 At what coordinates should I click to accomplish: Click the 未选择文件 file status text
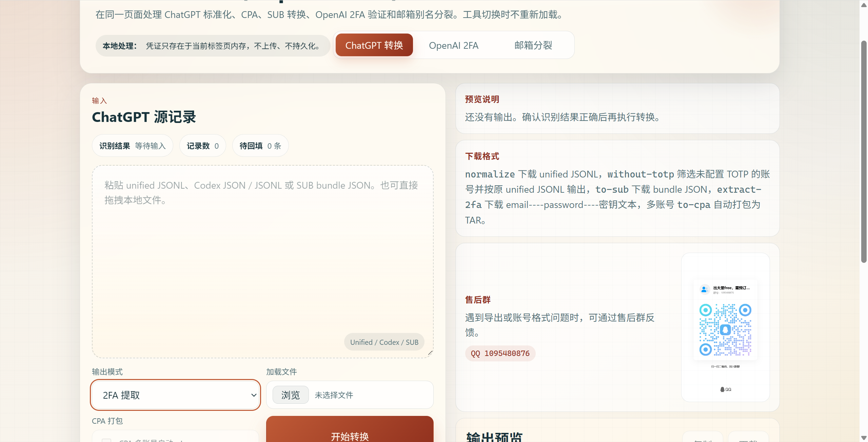(x=334, y=395)
